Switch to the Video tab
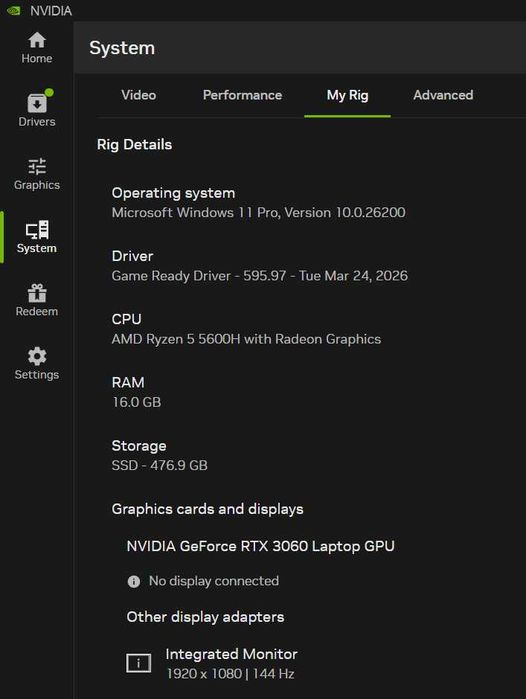This screenshot has height=699, width=526. click(x=139, y=95)
